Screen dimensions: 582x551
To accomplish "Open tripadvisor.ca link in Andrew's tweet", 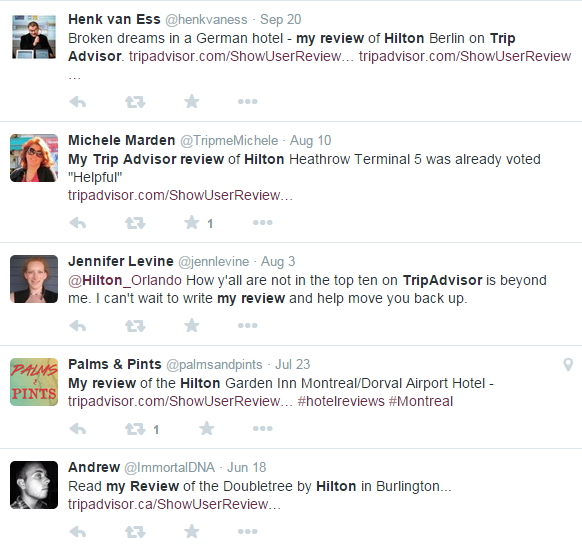I will pos(174,504).
